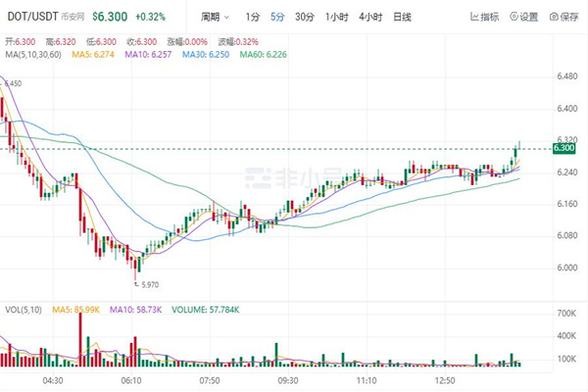Viewport: 588px width, 392px height.
Task: Click the 6.300 current price tag
Action: click(563, 148)
